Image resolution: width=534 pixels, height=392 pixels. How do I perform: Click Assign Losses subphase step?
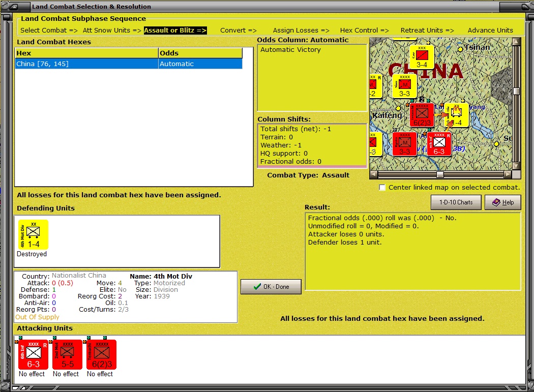click(301, 31)
